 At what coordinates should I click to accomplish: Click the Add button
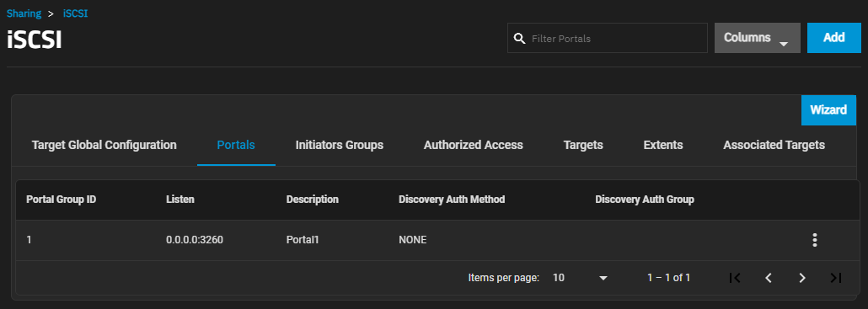pos(833,38)
